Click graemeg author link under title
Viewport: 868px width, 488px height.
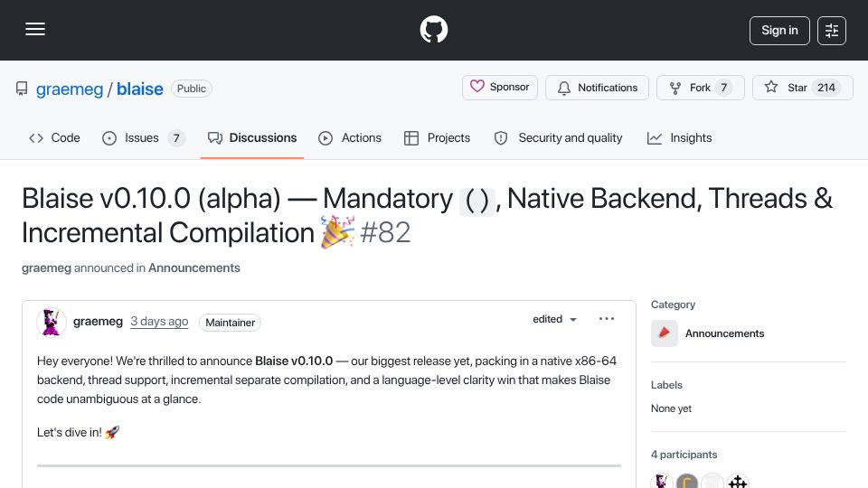click(46, 267)
